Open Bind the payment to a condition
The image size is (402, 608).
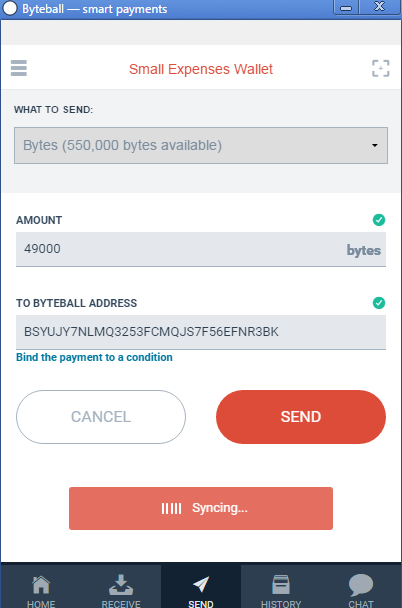coord(94,357)
